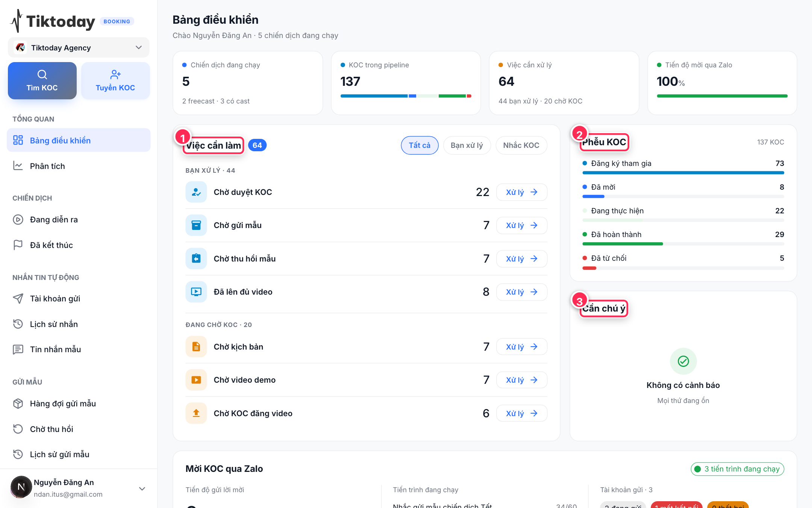The image size is (812, 508).
Task: Select the Bạn xử lý filter tab
Action: tap(467, 145)
